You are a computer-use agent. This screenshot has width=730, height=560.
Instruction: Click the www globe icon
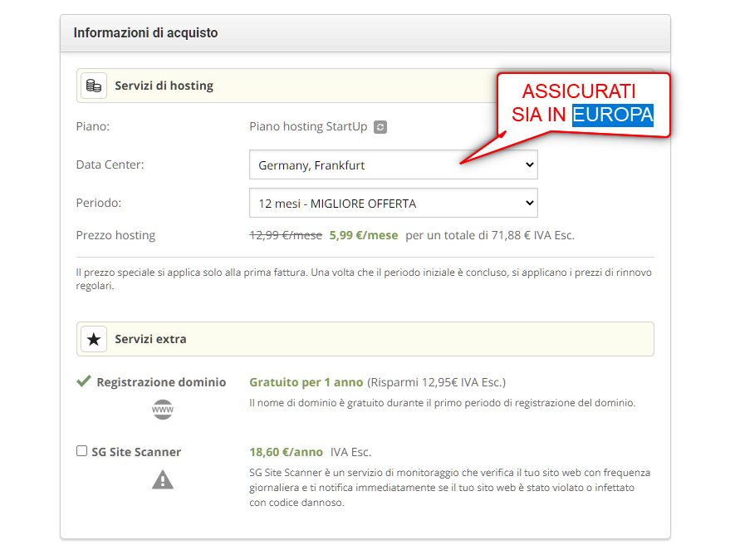click(163, 410)
